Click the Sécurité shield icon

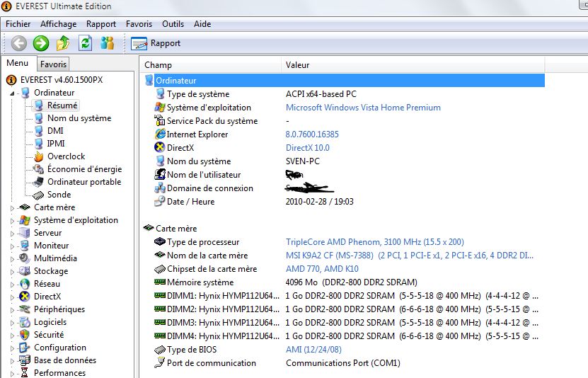click(x=25, y=335)
